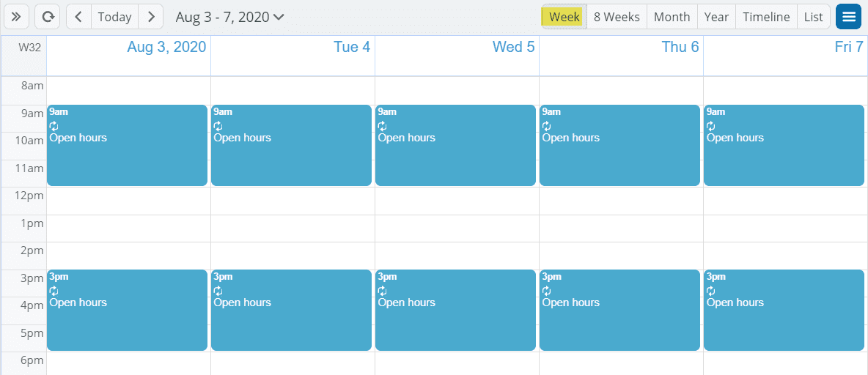Screen dimensions: 868x375
Task: Switch to List view
Action: tap(813, 17)
